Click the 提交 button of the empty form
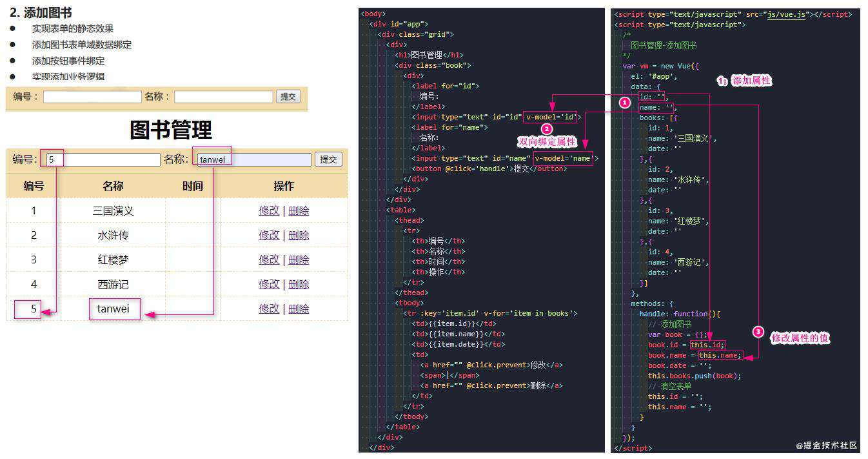The height and width of the screenshot is (459, 868). (x=288, y=97)
